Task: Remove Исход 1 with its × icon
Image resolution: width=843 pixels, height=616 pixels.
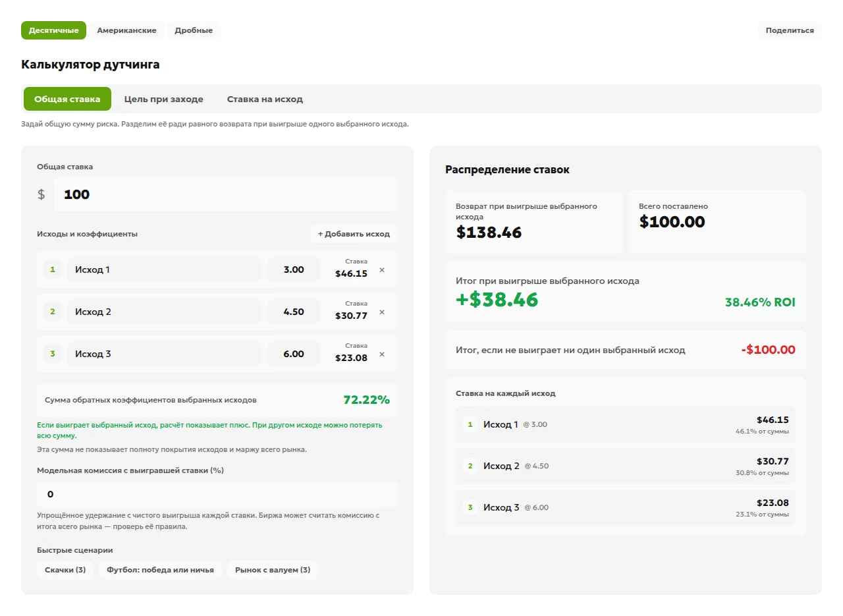Action: [382, 270]
